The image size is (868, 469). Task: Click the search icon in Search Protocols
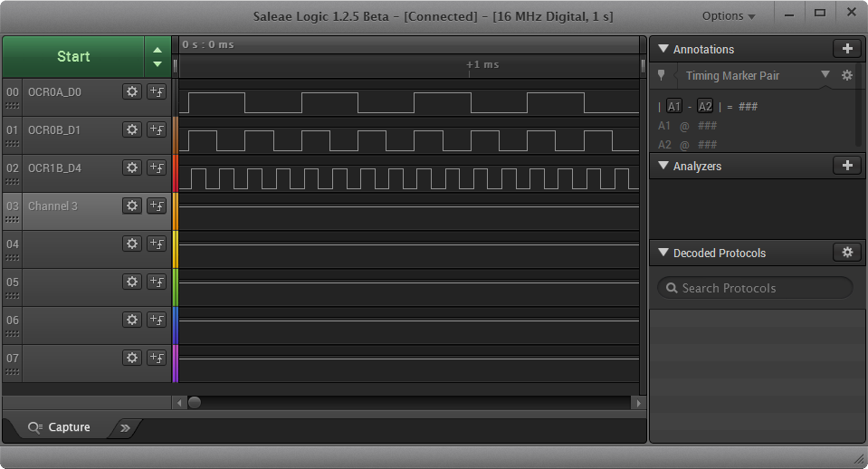coord(672,288)
